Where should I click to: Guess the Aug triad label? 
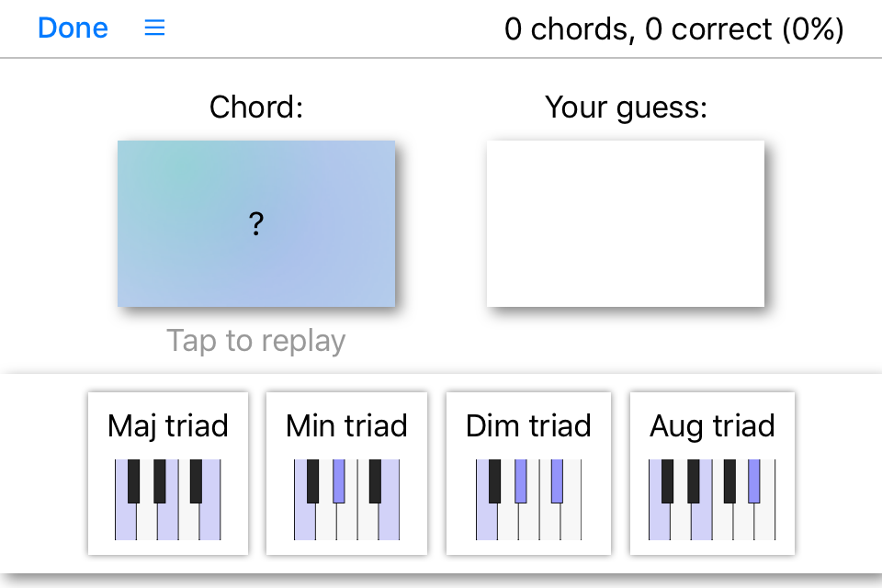712,425
